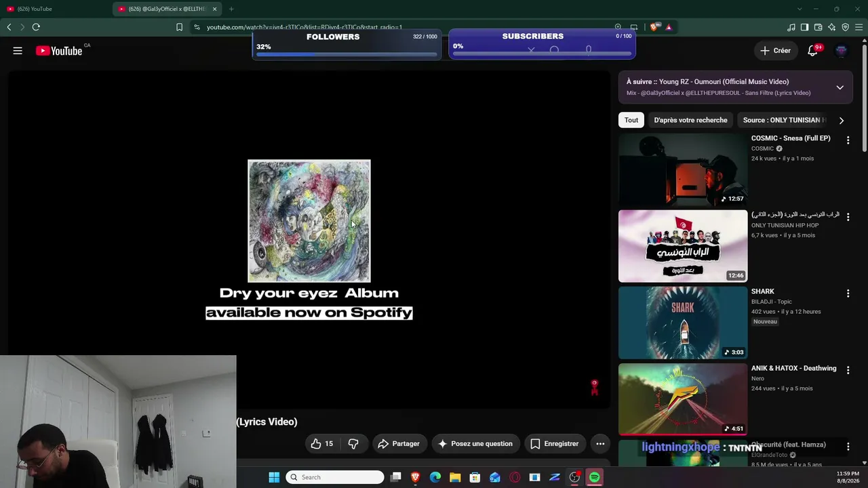Open OBS Studio from the taskbar
The width and height of the screenshot is (868, 488).
[x=574, y=477]
